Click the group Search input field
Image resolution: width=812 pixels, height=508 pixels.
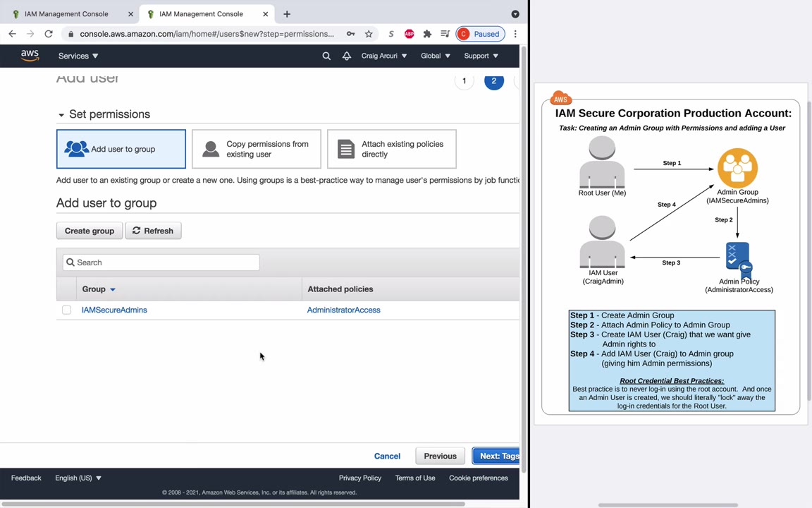[x=161, y=262]
